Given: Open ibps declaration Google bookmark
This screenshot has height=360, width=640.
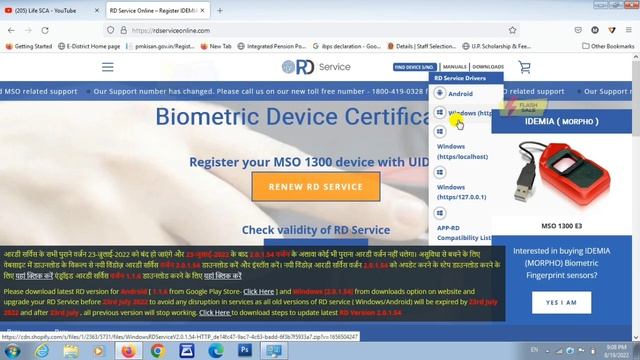Looking at the screenshot, I should [x=347, y=46].
